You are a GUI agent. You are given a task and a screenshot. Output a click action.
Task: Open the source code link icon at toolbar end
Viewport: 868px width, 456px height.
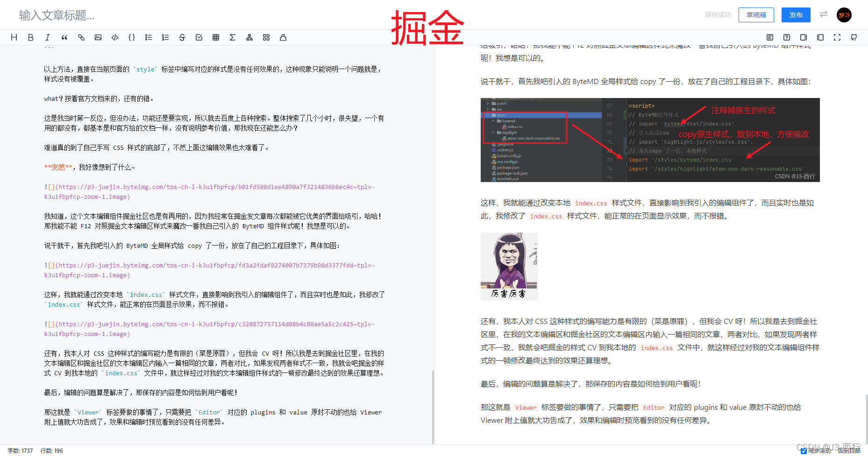point(854,37)
